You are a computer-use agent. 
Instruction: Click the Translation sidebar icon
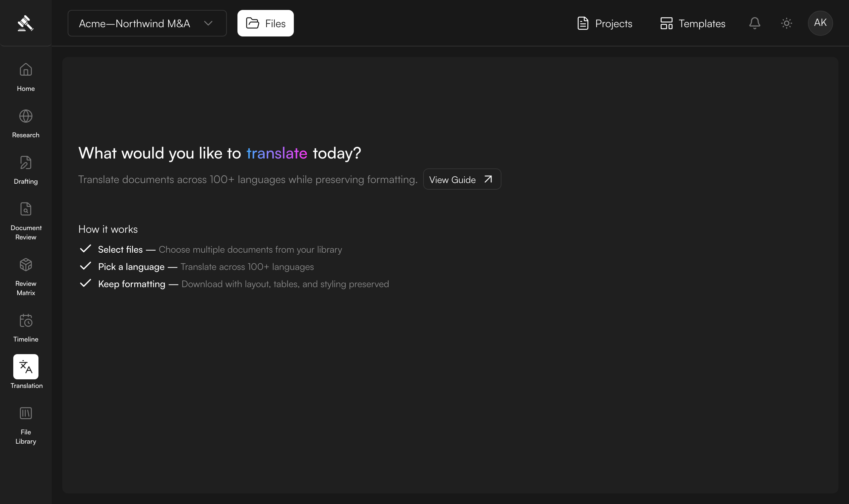(26, 367)
